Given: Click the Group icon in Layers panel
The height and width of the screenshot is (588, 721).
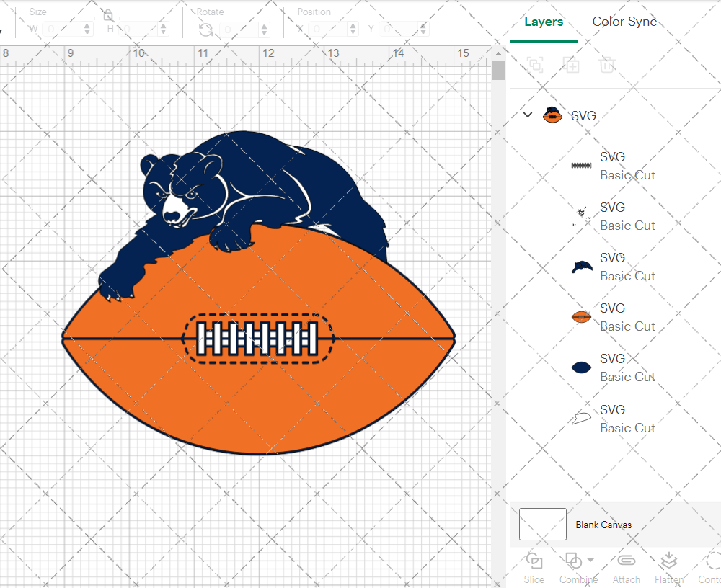Looking at the screenshot, I should tap(535, 65).
